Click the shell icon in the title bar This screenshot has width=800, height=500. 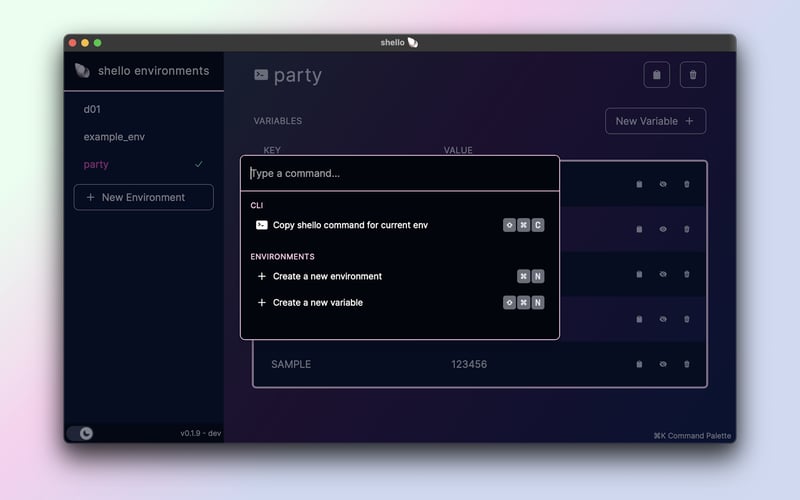413,43
